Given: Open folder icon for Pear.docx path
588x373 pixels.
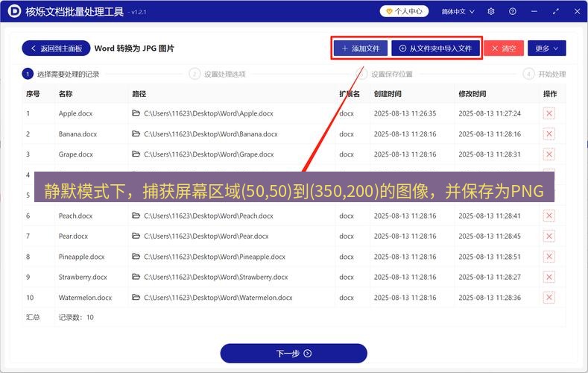Looking at the screenshot, I should [136, 236].
